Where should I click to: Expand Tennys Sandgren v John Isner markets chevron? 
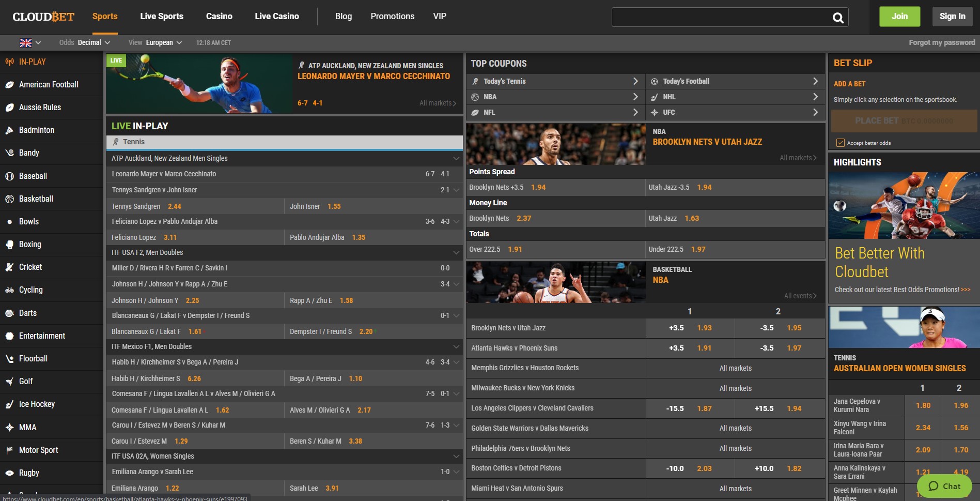click(x=456, y=190)
